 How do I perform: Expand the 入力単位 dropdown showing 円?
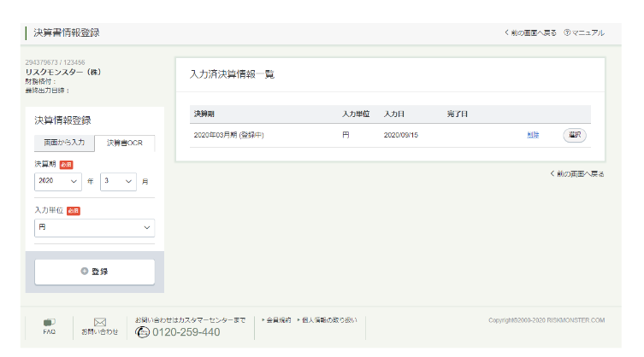pyautogui.click(x=94, y=227)
